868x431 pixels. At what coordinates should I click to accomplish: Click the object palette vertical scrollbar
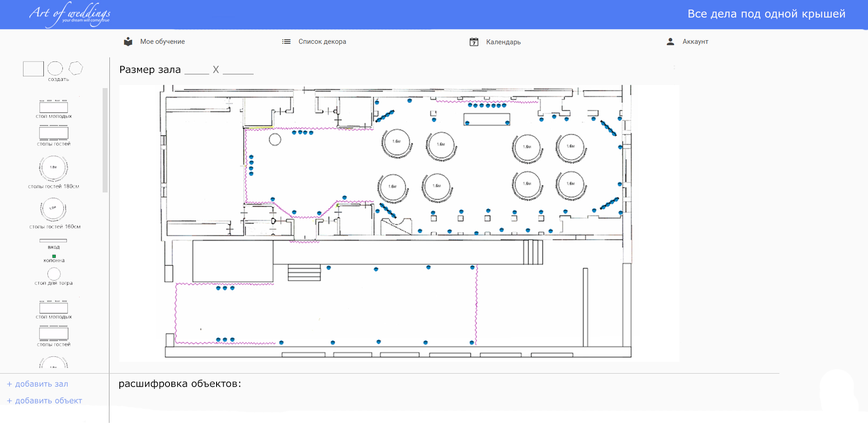coord(105,140)
